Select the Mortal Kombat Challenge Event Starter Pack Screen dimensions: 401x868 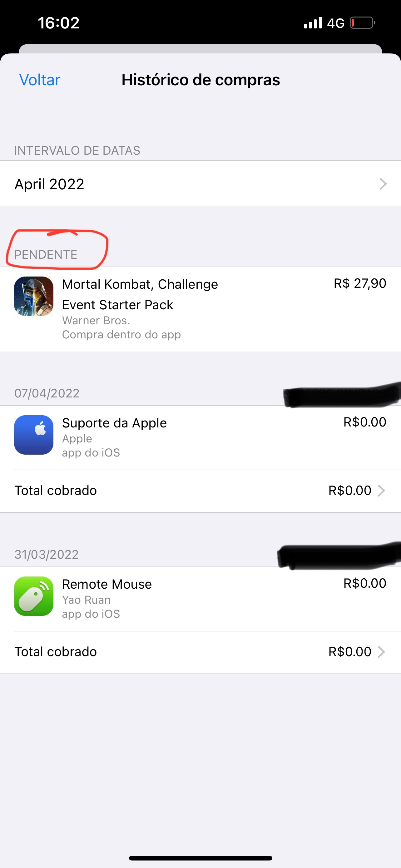[140, 294]
